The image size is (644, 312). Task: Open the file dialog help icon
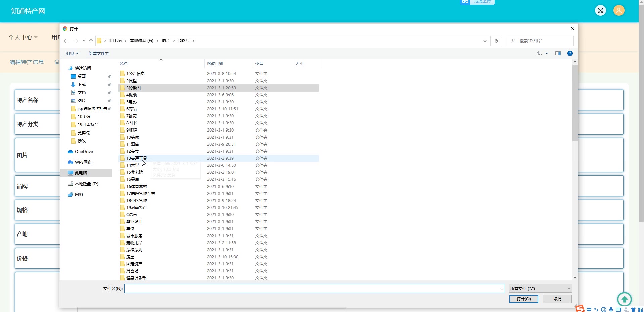[x=570, y=53]
